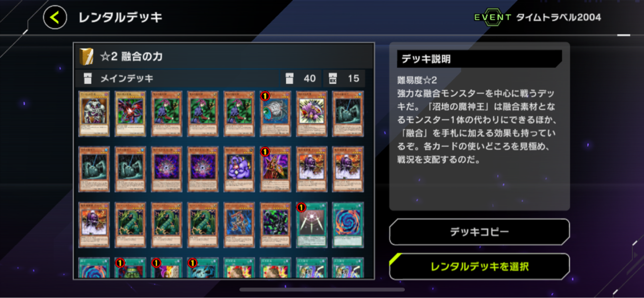Open the last card in the top row

[348, 114]
